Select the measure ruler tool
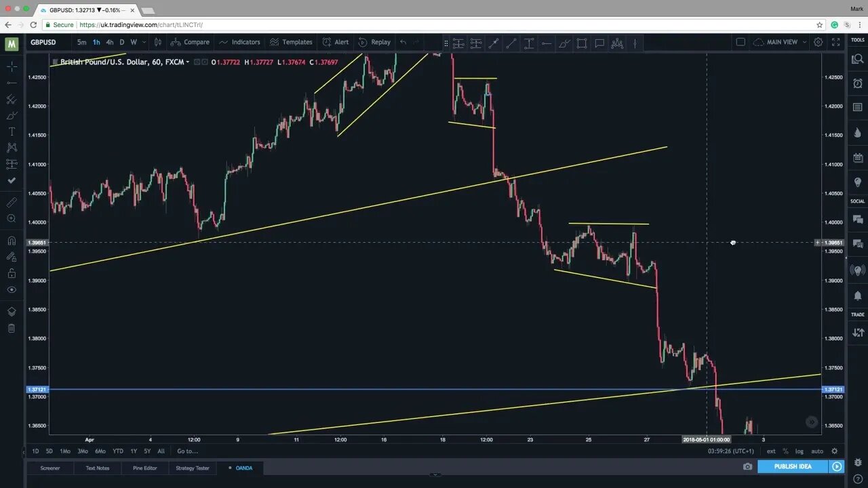The height and width of the screenshot is (488, 868). click(12, 202)
